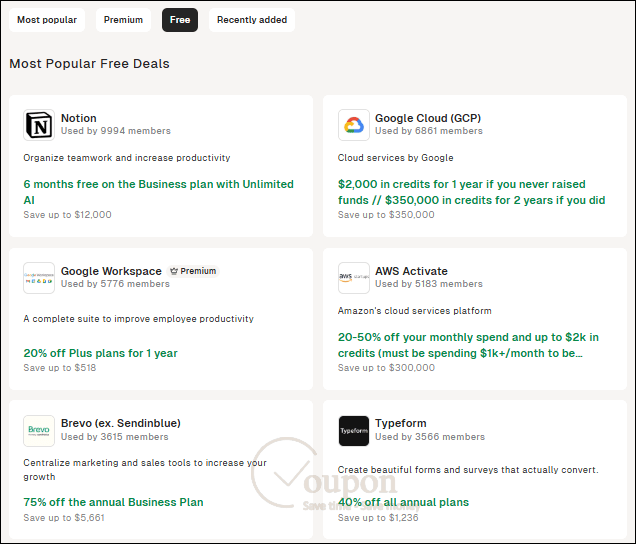Viewport: 636px width, 544px height.
Task: Click 'Used by 6861 members' text
Action: [x=429, y=131]
